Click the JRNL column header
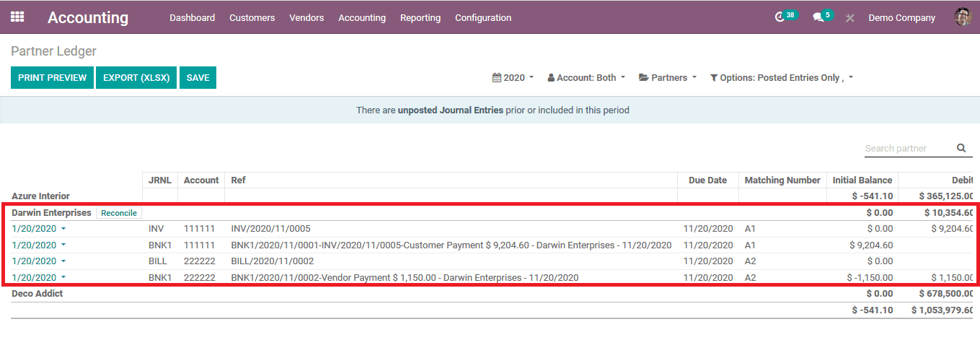Screen dimensions: 980x353 [159, 180]
